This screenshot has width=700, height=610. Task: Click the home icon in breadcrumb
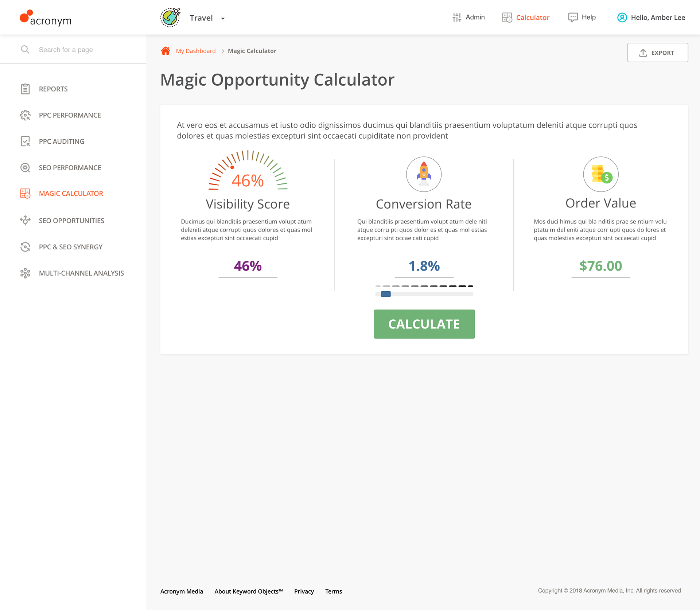click(x=166, y=51)
